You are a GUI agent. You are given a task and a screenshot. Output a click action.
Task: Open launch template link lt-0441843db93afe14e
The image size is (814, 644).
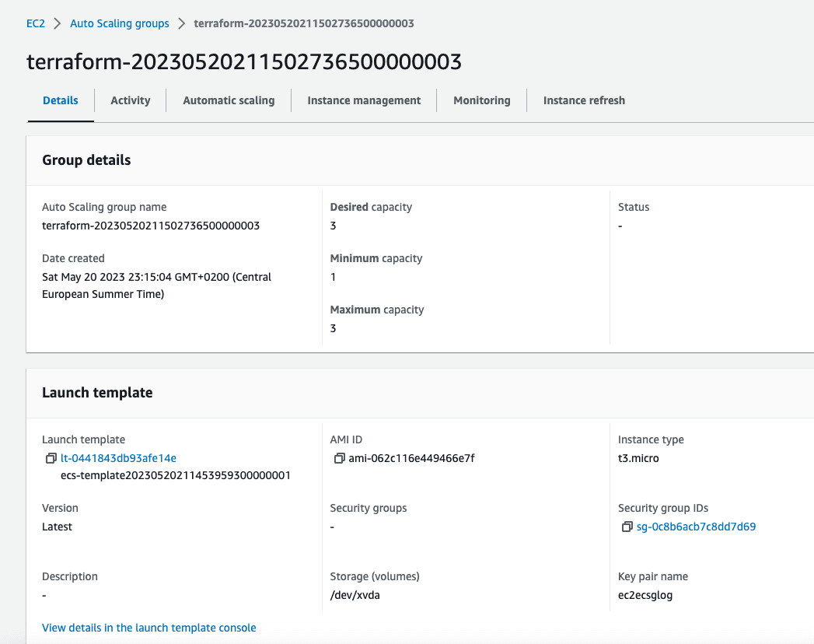pyautogui.click(x=118, y=458)
